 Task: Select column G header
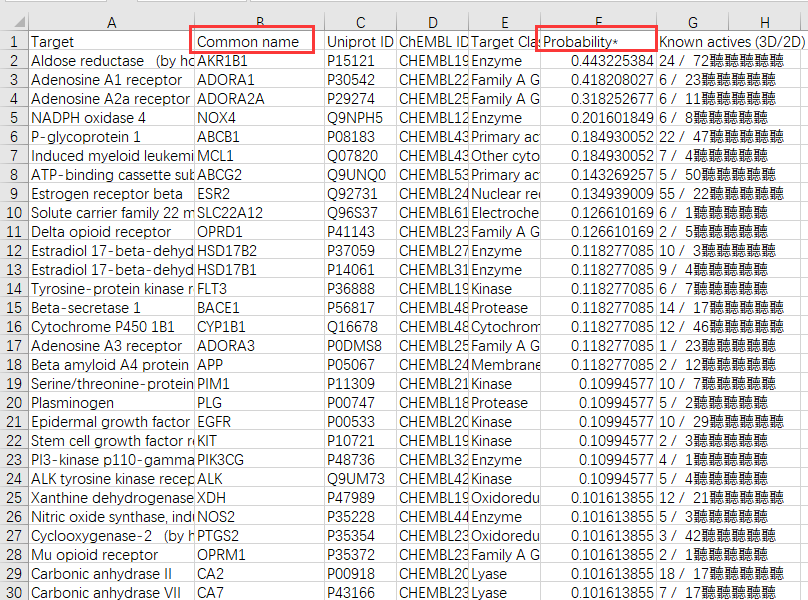[693, 22]
